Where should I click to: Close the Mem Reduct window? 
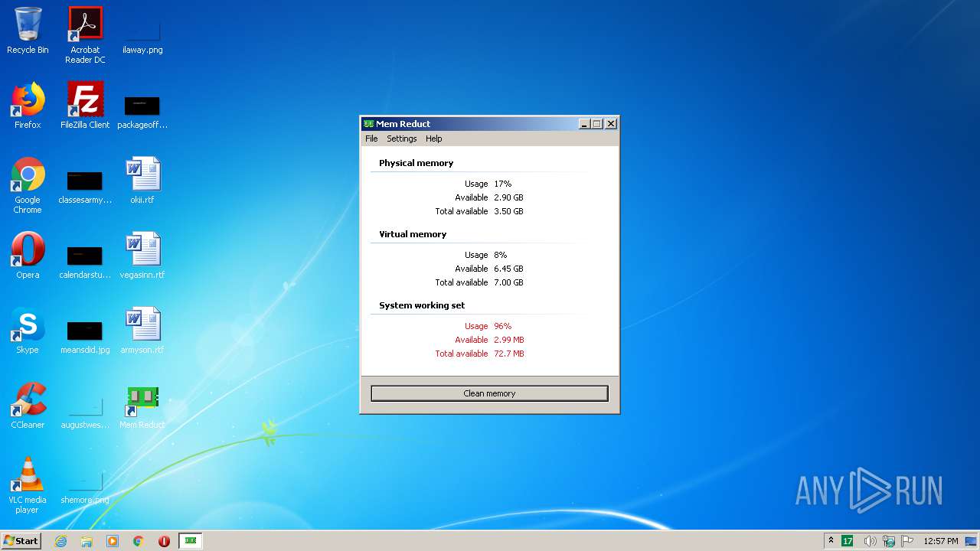[x=611, y=124]
